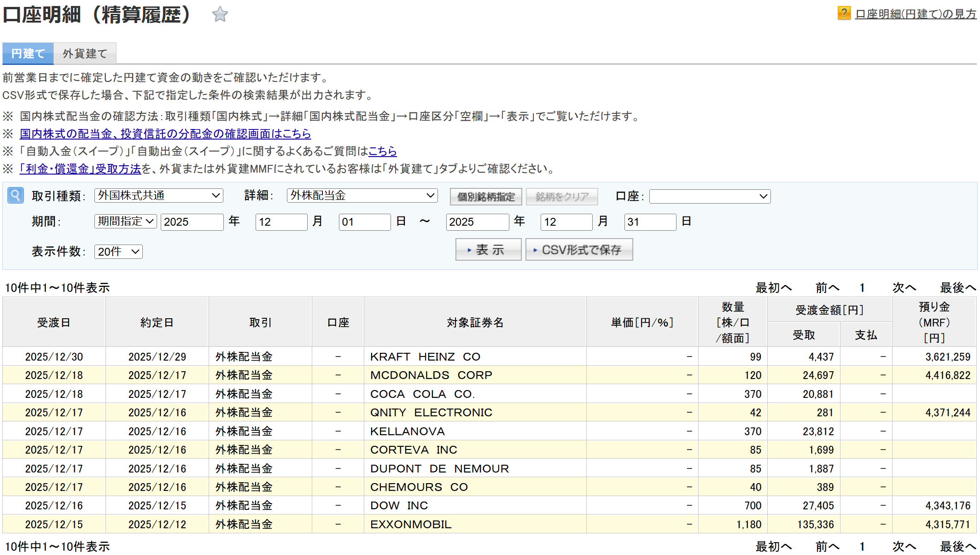Open the 口座 dropdown
The width and height of the screenshot is (980, 555).
point(709,197)
